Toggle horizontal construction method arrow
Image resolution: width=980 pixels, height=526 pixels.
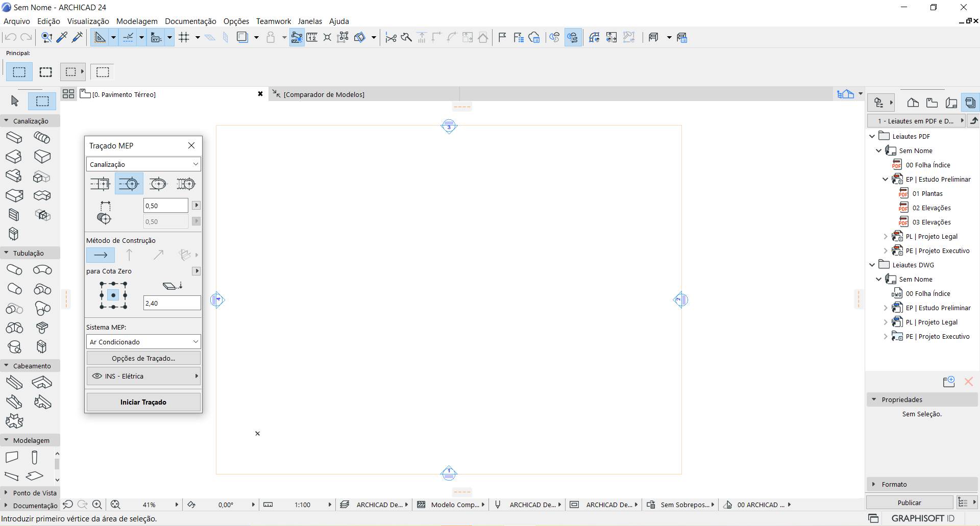[101, 255]
